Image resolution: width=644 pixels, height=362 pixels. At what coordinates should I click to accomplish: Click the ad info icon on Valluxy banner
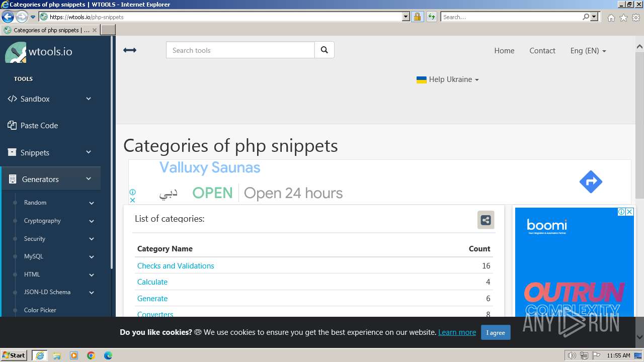coord(132,192)
